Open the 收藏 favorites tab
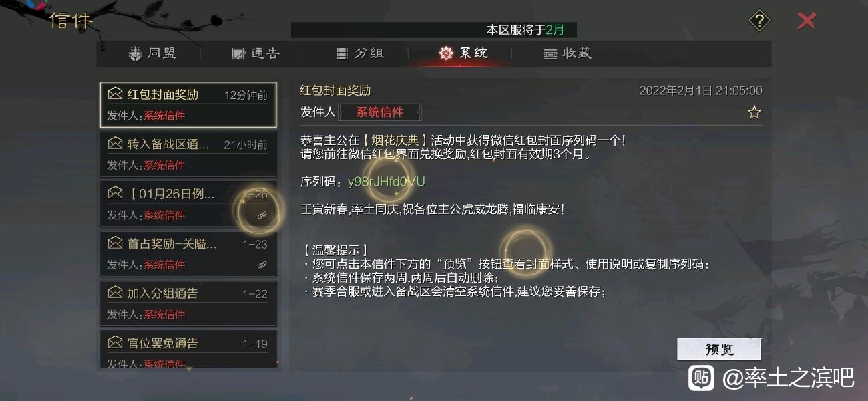Screen dimensions: 868x401 click(x=567, y=53)
